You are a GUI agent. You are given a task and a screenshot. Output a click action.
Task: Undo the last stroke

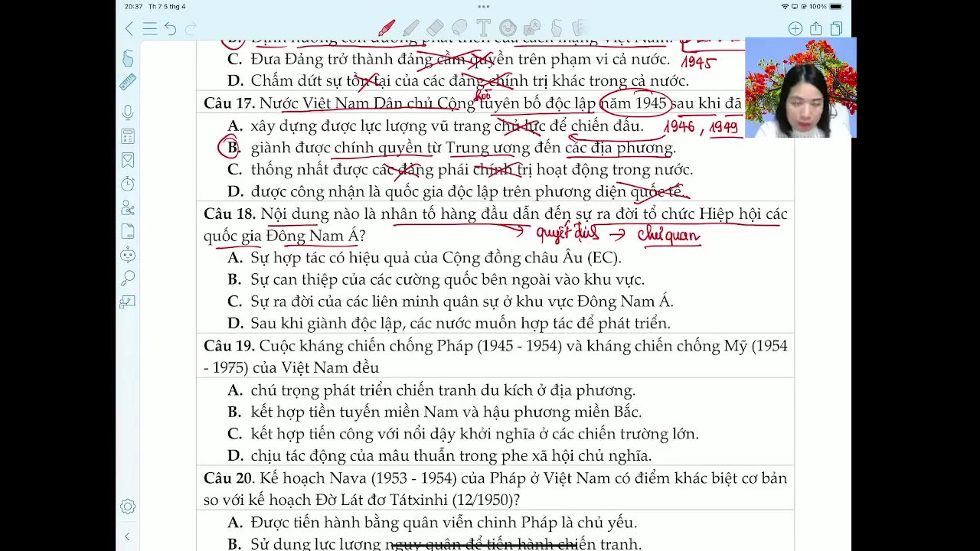coord(170,29)
